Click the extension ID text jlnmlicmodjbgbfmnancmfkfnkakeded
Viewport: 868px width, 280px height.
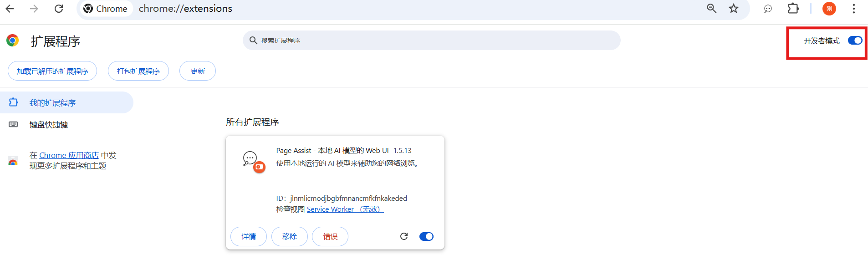[x=348, y=199]
